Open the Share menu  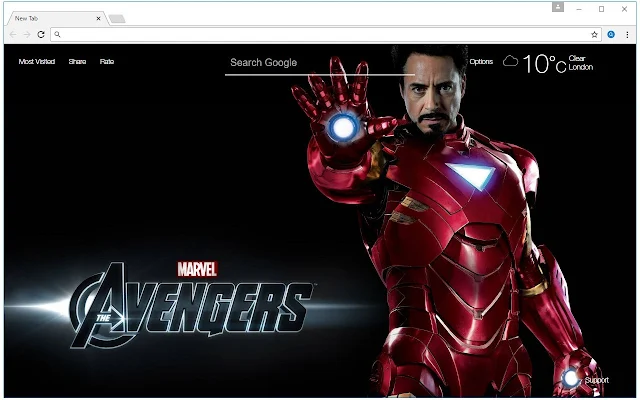coord(77,62)
